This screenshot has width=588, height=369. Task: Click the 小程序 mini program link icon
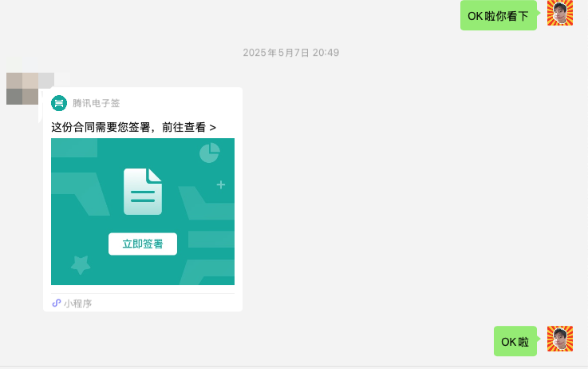click(57, 304)
